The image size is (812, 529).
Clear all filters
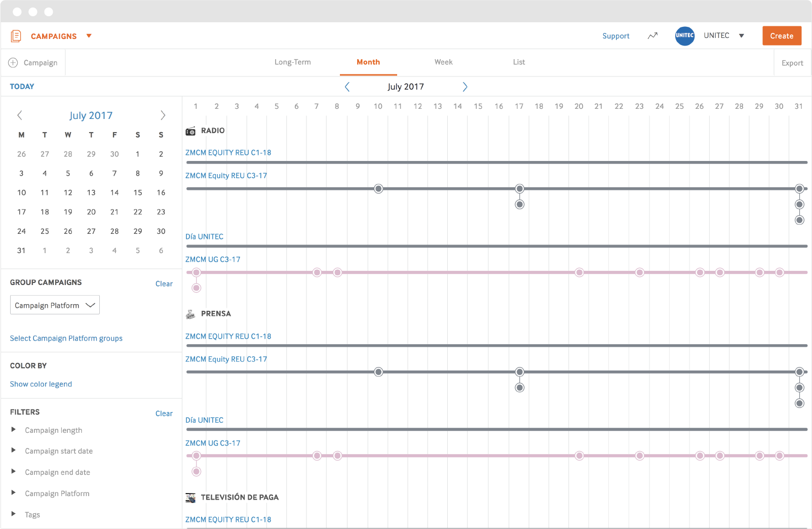click(164, 414)
